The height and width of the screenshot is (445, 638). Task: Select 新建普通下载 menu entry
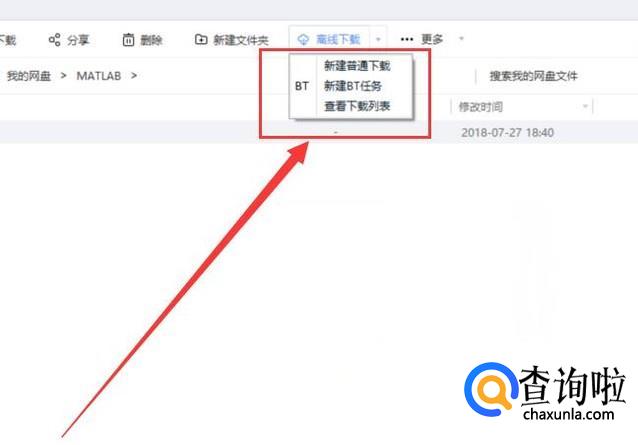(x=357, y=66)
